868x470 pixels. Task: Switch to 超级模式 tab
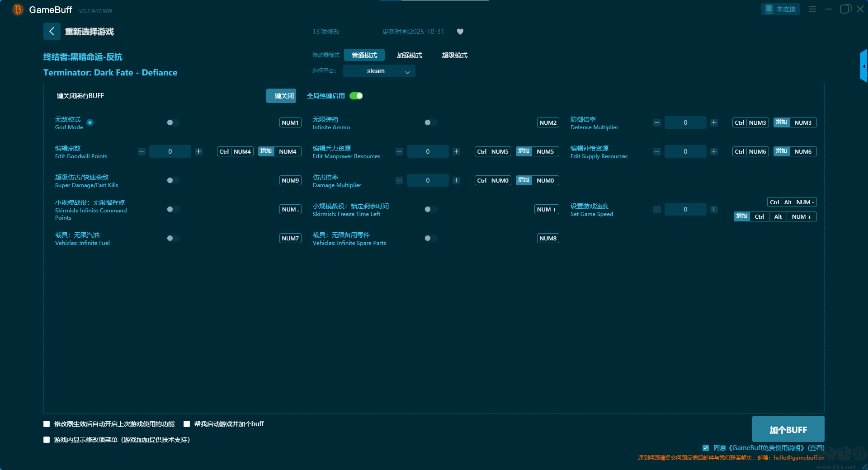454,55
